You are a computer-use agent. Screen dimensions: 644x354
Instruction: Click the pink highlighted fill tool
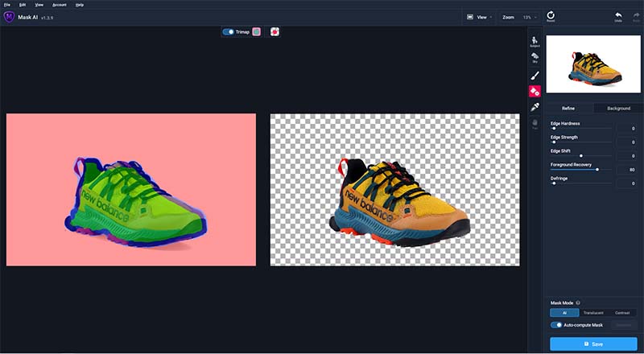point(535,91)
